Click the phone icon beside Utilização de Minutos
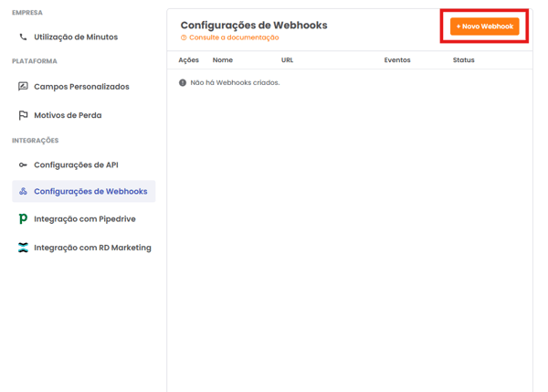The width and height of the screenshot is (548, 392). [23, 37]
